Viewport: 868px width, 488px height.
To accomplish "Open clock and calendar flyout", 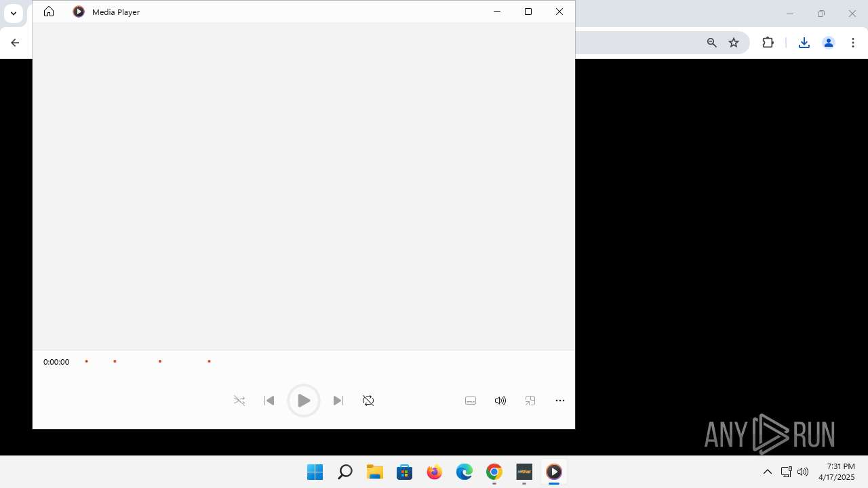I will (837, 472).
